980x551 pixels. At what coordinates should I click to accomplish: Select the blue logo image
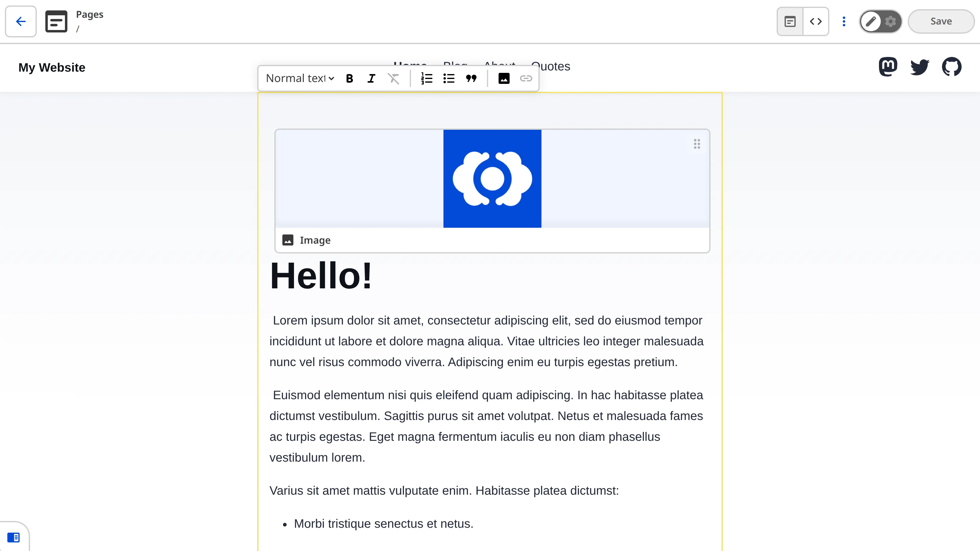pyautogui.click(x=492, y=179)
